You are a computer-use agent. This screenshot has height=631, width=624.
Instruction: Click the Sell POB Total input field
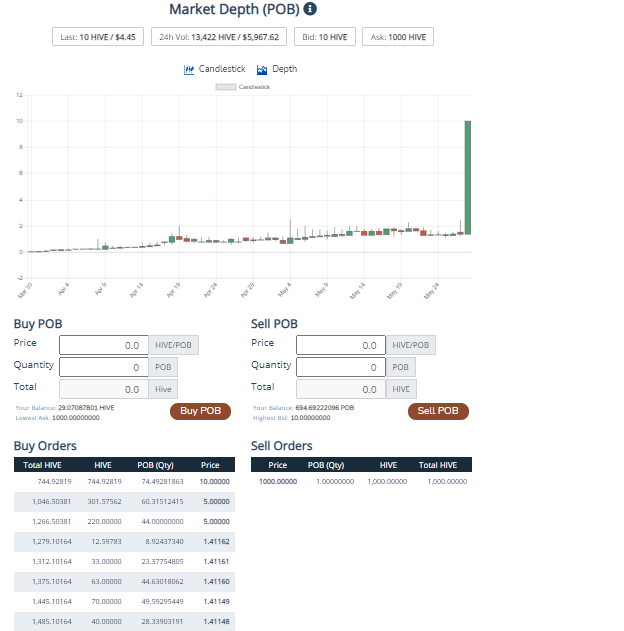pos(341,389)
